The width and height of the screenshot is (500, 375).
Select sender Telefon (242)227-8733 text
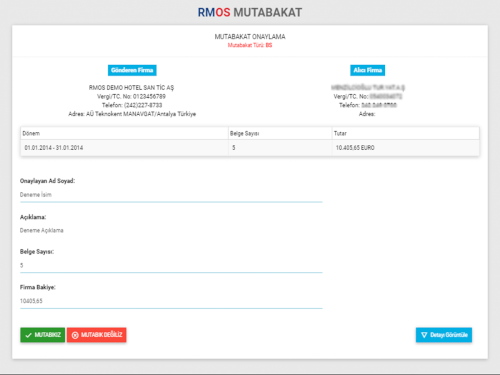[132, 105]
